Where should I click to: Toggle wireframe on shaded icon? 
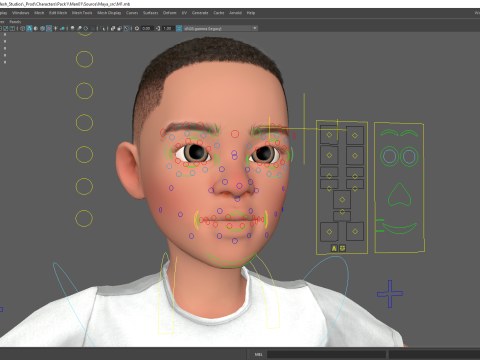(42, 28)
